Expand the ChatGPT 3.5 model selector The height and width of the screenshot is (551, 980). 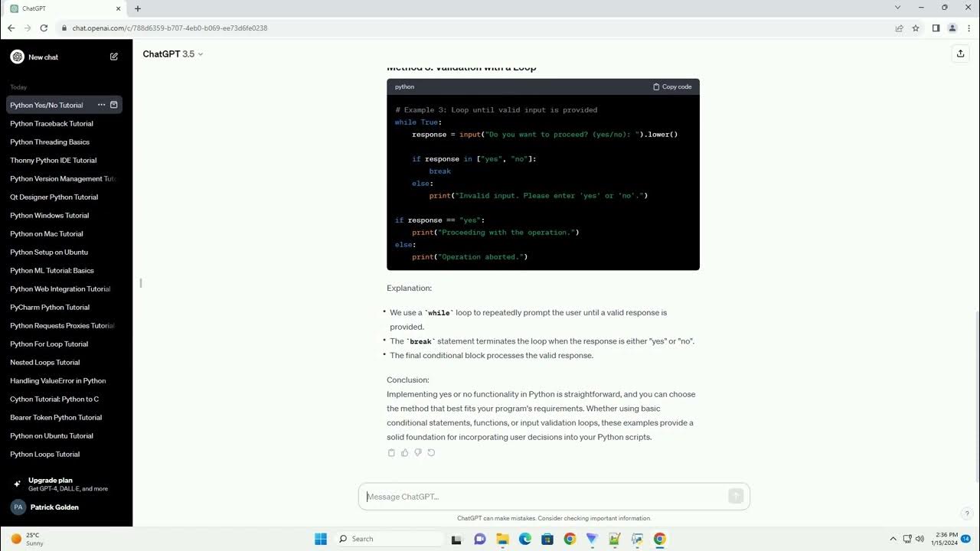point(173,54)
